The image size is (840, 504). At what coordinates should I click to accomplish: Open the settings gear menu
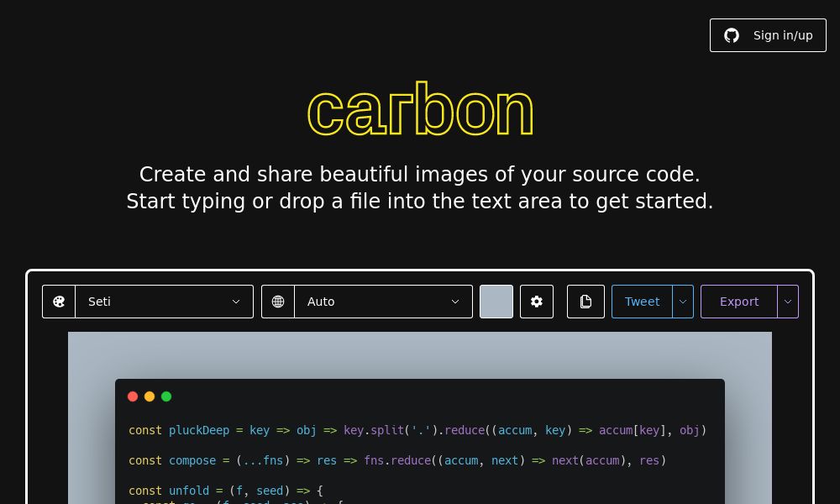tap(537, 302)
